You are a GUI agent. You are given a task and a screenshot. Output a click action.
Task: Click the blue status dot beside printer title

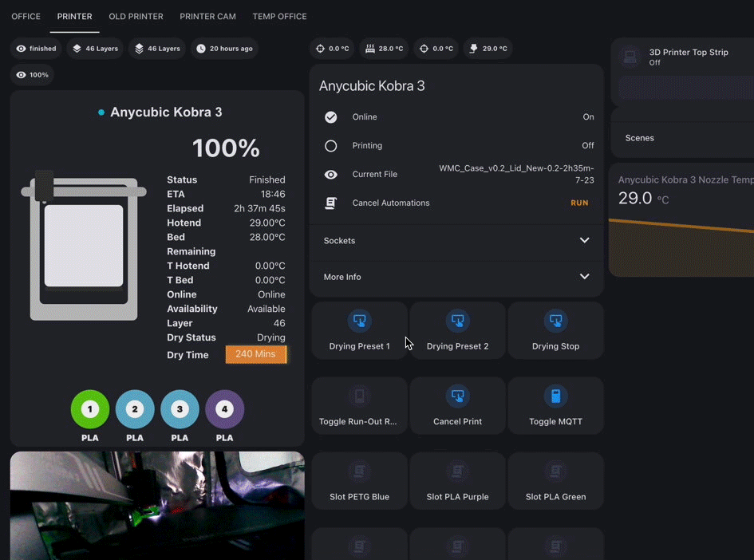click(x=101, y=112)
